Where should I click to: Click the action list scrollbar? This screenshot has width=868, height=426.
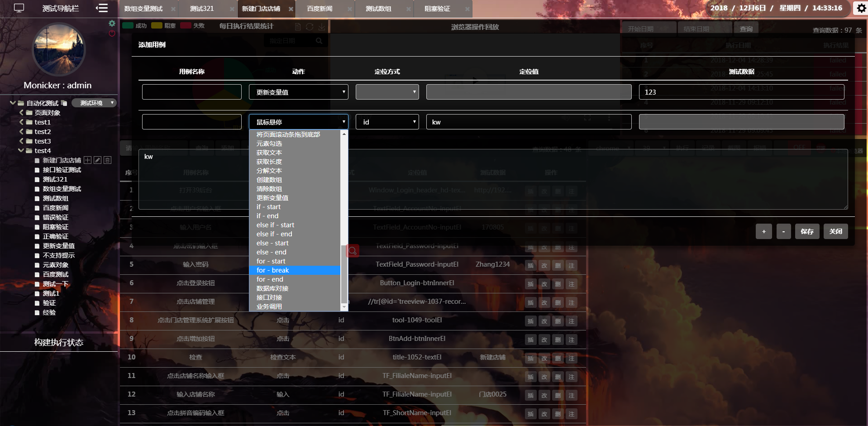coord(344,274)
